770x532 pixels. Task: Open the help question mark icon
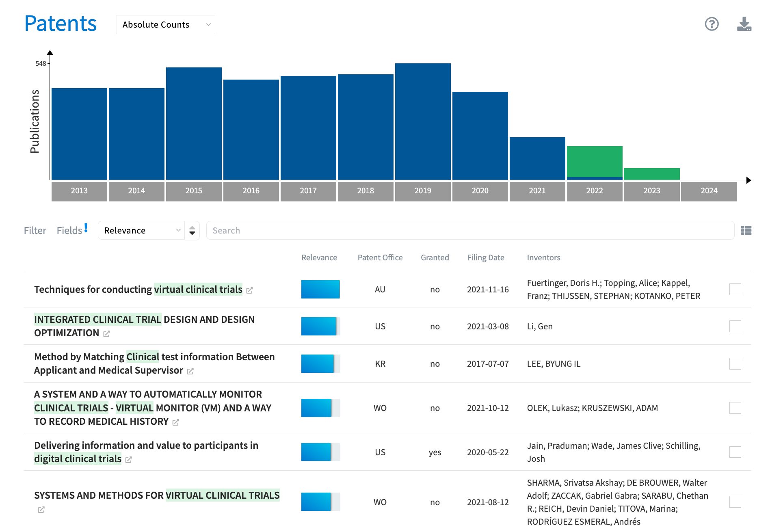(x=712, y=24)
